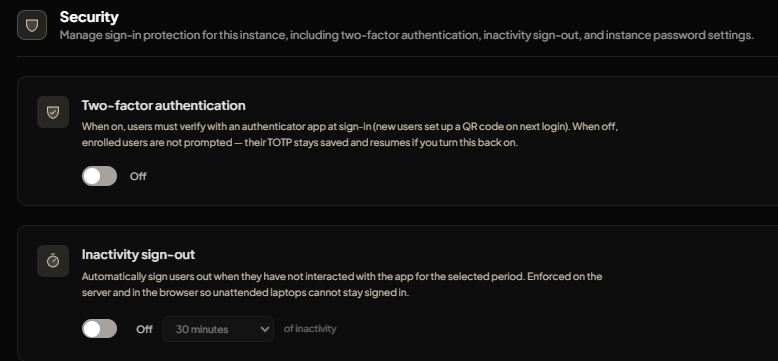Click the shield-check icon beside Two-factor authentication
778x361 pixels.
click(x=53, y=112)
